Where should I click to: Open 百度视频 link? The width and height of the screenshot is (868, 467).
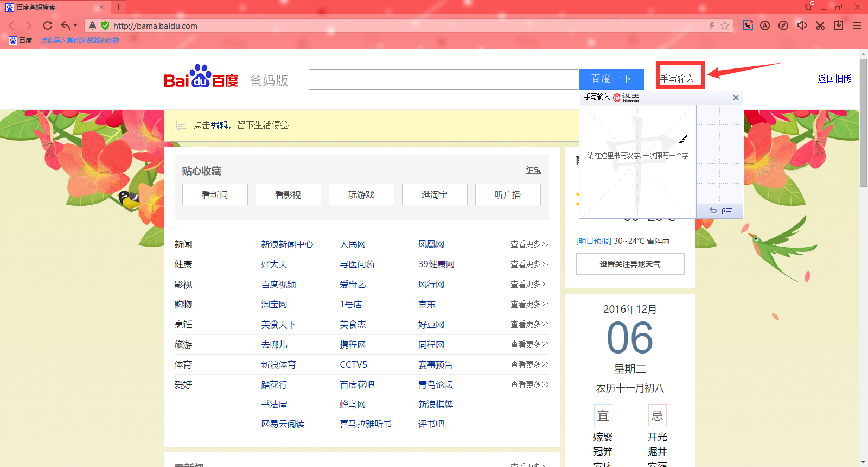coord(278,285)
